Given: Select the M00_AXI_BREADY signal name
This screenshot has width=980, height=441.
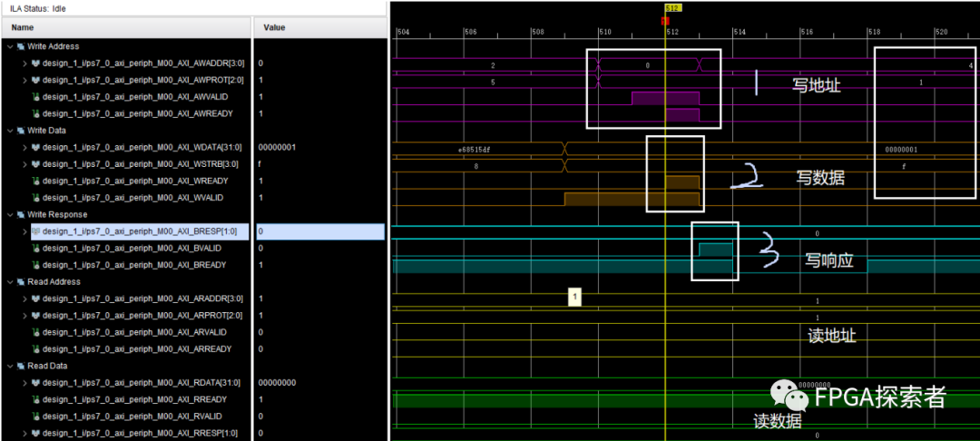Looking at the screenshot, I should coord(134,265).
